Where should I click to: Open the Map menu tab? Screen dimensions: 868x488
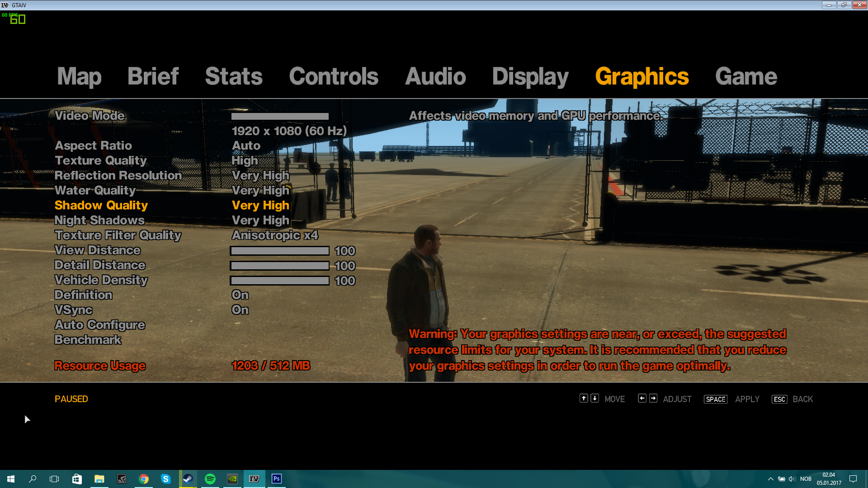pyautogui.click(x=79, y=76)
